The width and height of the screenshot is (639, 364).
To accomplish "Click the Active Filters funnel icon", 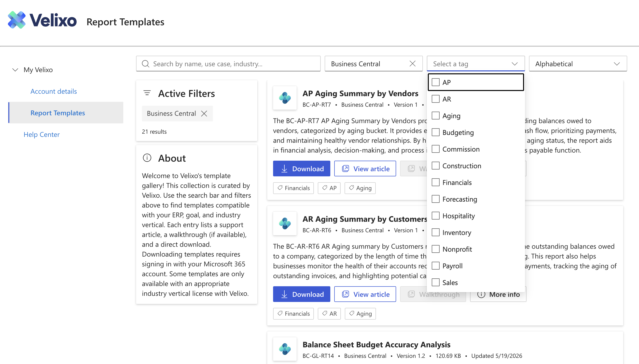I will pos(147,93).
